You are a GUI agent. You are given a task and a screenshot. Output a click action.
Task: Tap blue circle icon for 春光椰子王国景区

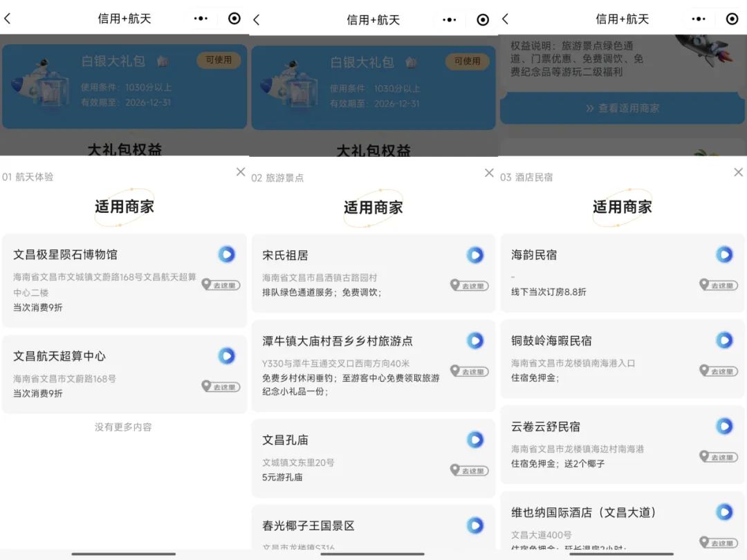[475, 525]
